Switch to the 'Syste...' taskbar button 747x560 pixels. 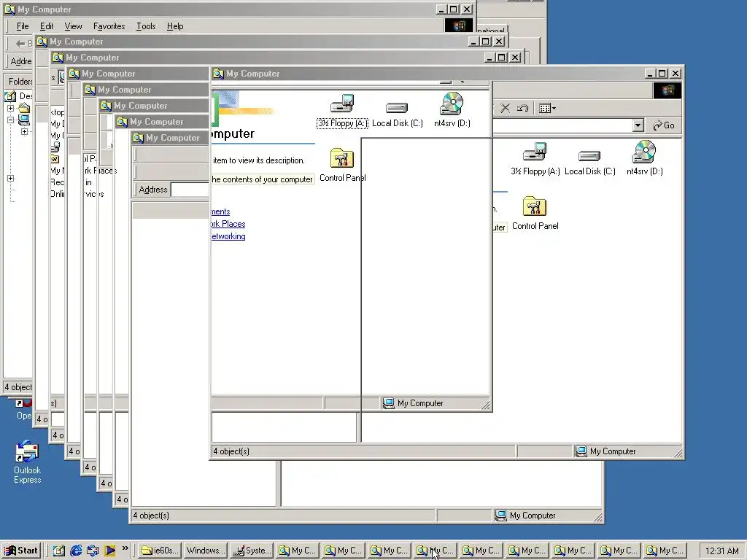(251, 551)
